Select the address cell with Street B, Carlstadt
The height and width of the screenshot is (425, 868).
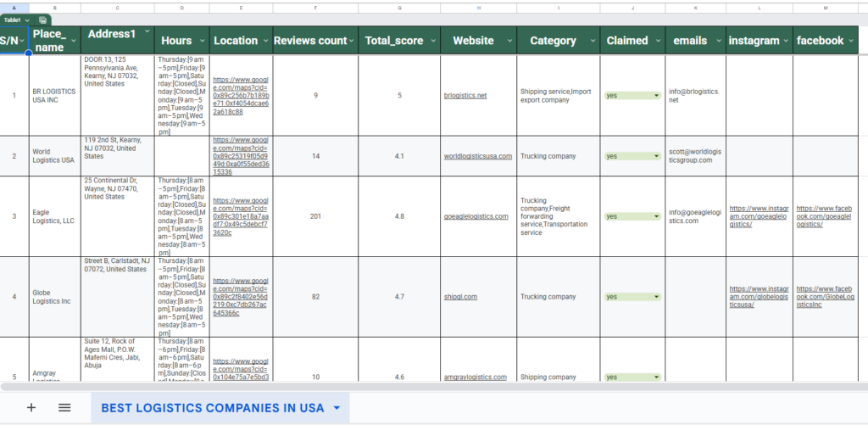117,296
